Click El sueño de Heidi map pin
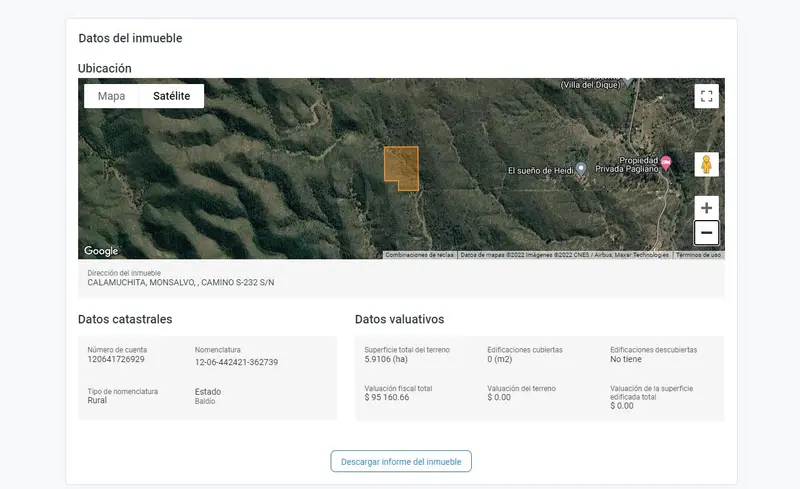Image resolution: width=800 pixels, height=489 pixels. click(x=581, y=169)
